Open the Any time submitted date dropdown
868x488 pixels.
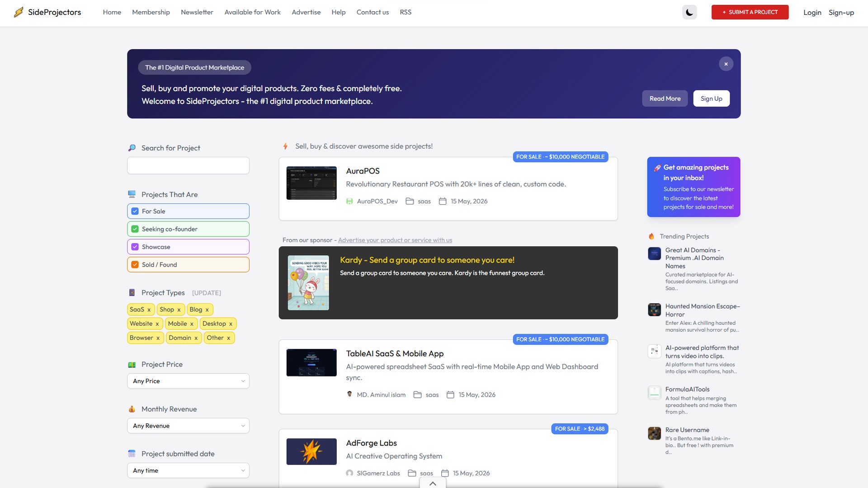pos(188,470)
